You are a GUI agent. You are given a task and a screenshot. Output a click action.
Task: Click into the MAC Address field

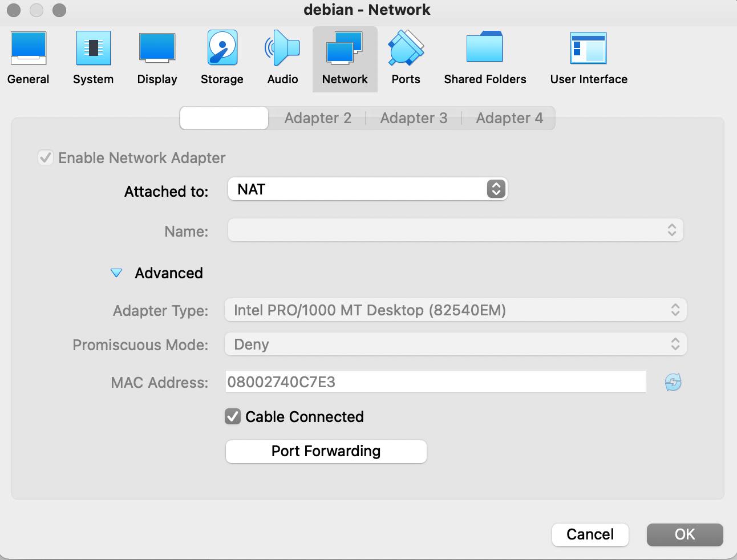point(436,382)
